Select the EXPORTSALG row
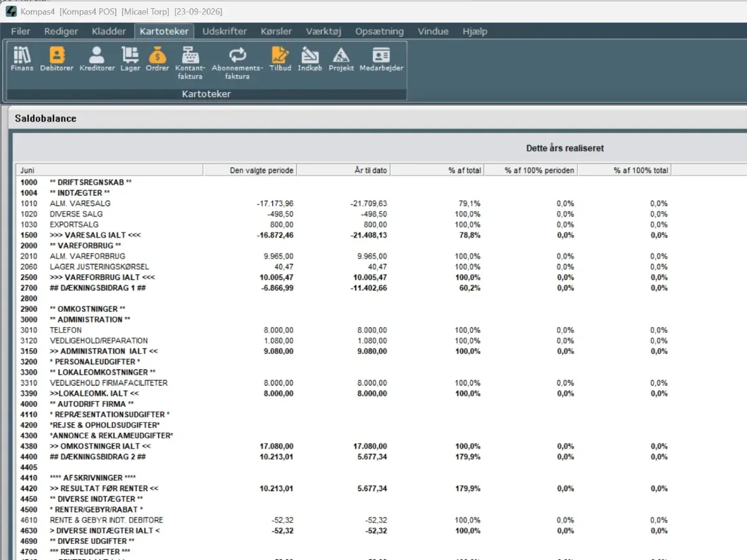Image resolution: width=747 pixels, height=560 pixels. (343, 224)
